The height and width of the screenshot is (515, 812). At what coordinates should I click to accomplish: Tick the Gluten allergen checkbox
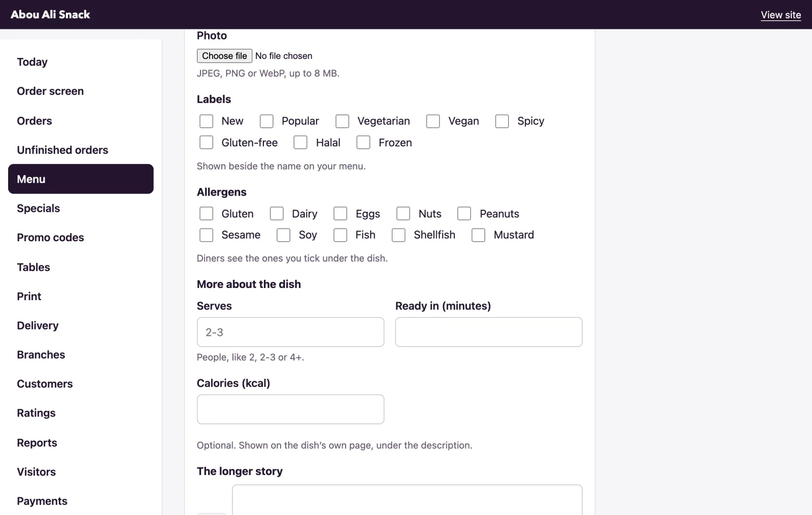coord(206,214)
